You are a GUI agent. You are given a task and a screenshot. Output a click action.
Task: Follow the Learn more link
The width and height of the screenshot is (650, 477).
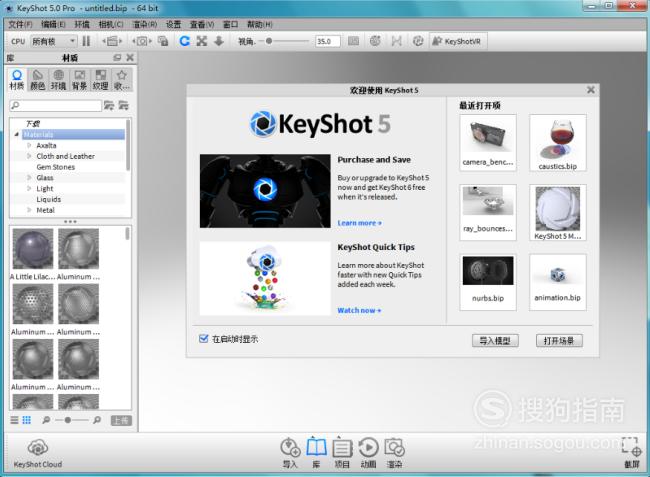tap(359, 223)
